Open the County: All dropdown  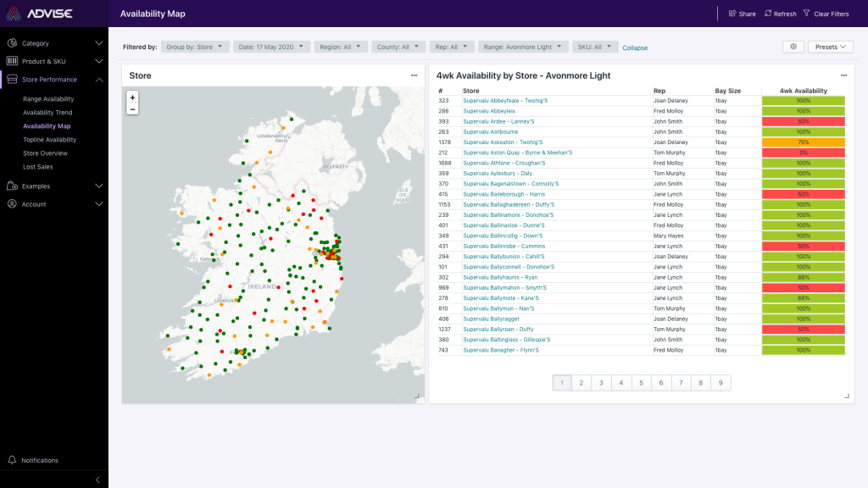coord(398,47)
